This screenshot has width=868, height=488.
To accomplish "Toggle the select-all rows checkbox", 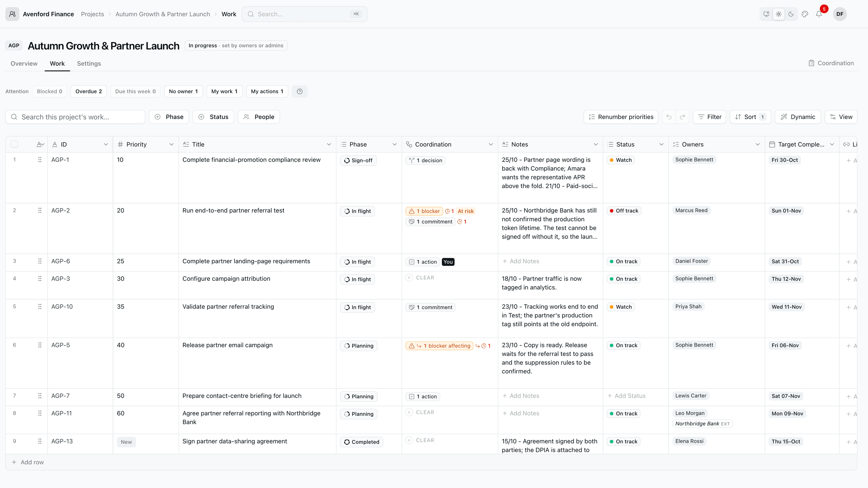I will [14, 144].
